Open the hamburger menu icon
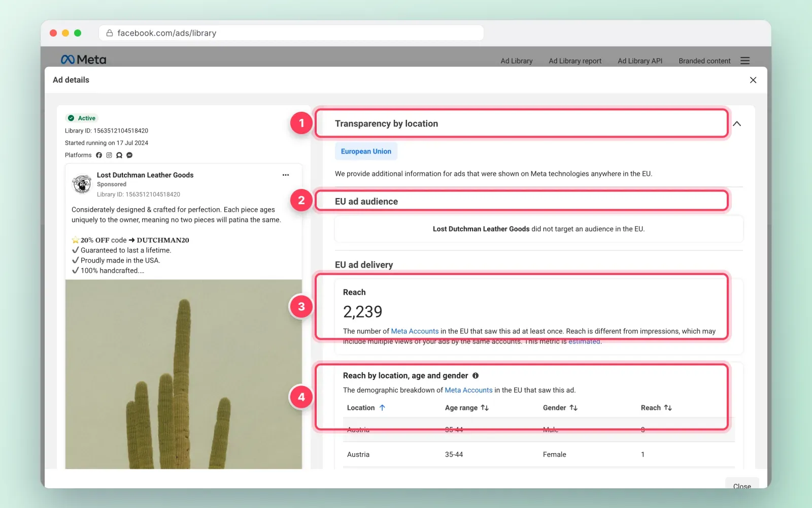Screen dimensions: 812x508 click(x=745, y=60)
